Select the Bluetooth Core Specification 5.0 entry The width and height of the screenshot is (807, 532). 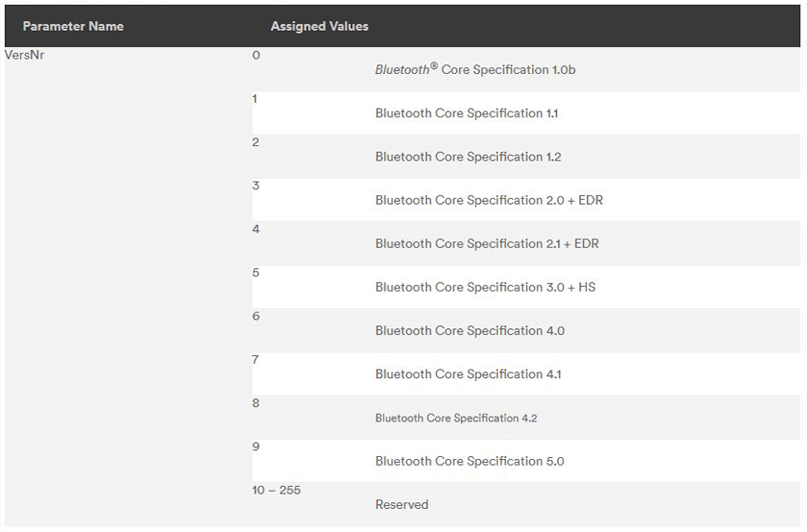(469, 461)
